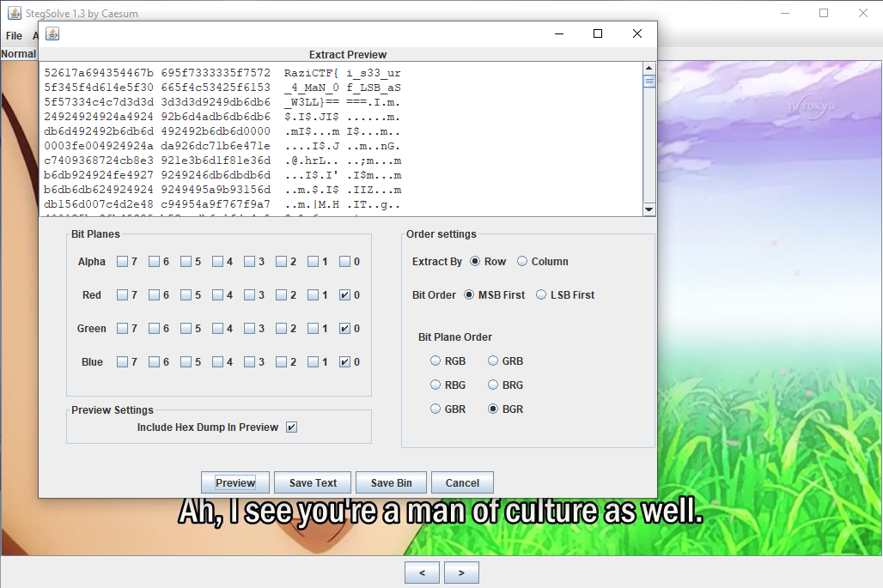This screenshot has height=588, width=883.
Task: Cancel the extract dialog
Action: coord(462,482)
